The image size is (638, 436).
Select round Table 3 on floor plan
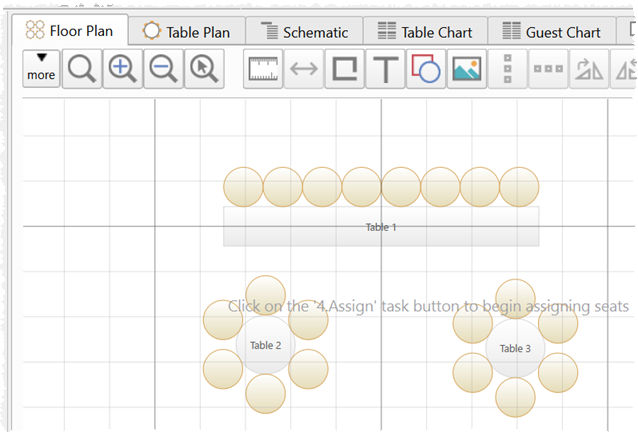pyautogui.click(x=514, y=349)
